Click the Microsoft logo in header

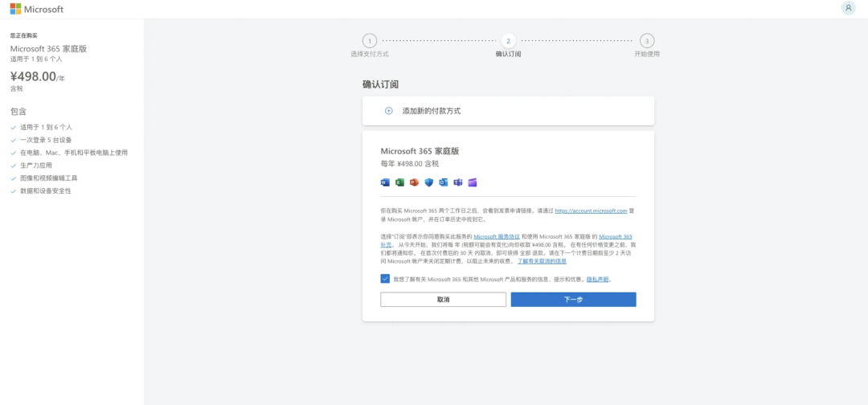36,9
